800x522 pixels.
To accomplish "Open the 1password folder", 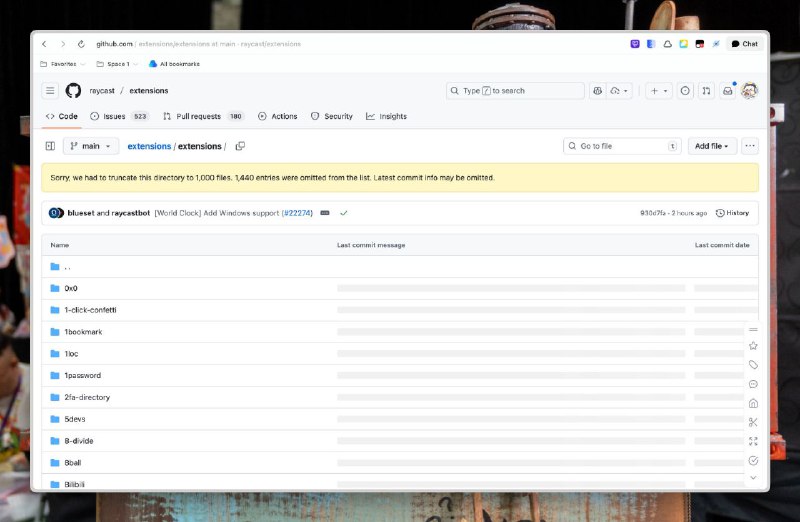I will (82, 375).
